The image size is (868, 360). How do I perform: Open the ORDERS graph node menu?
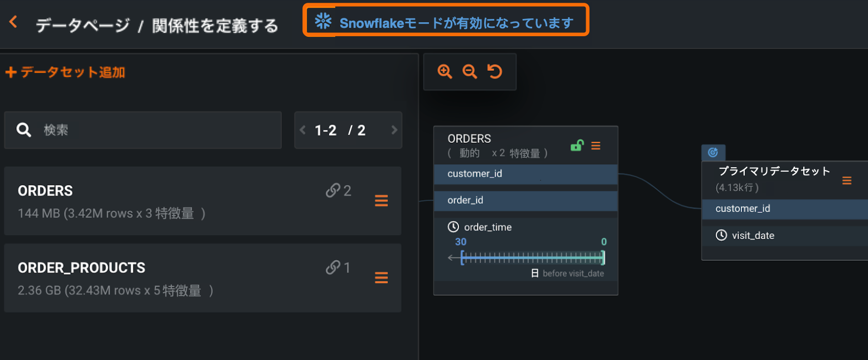coord(596,146)
